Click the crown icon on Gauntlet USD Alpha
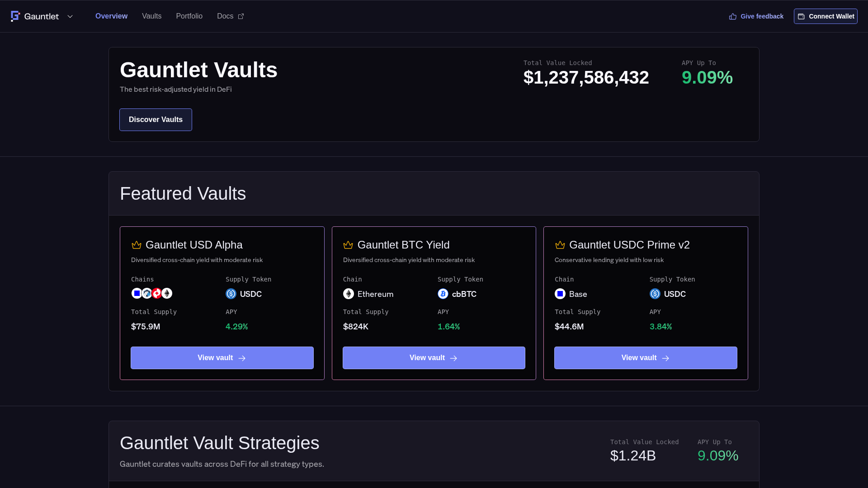 click(137, 245)
